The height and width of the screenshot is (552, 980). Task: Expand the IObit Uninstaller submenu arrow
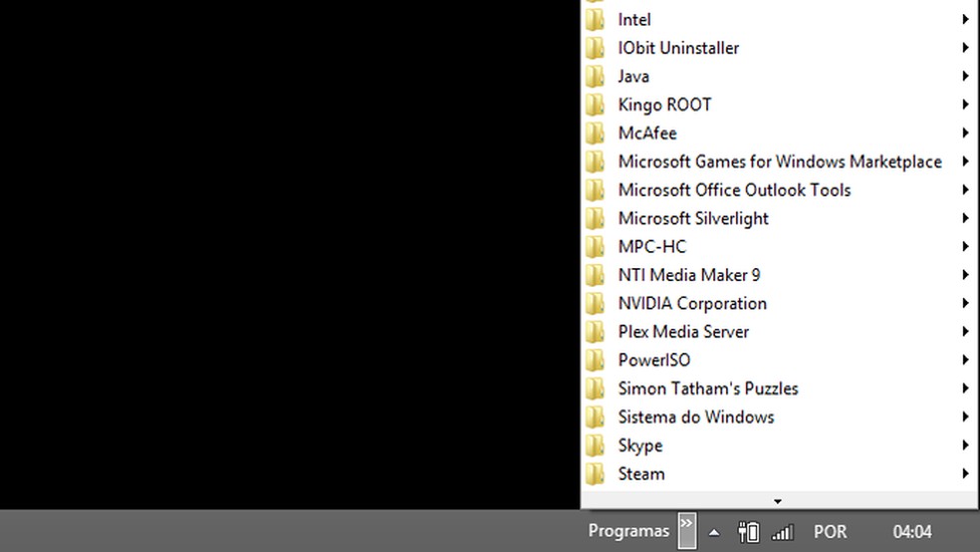(966, 48)
